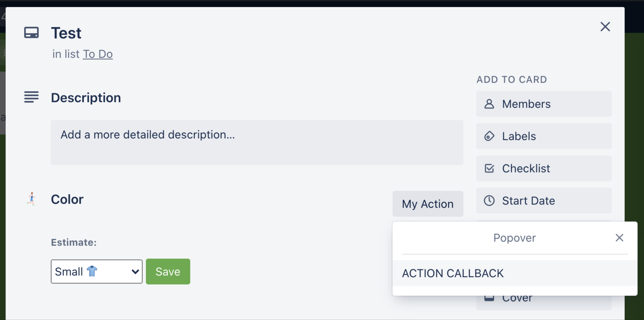Image resolution: width=644 pixels, height=320 pixels.
Task: Close the Test card dialog
Action: [x=605, y=26]
